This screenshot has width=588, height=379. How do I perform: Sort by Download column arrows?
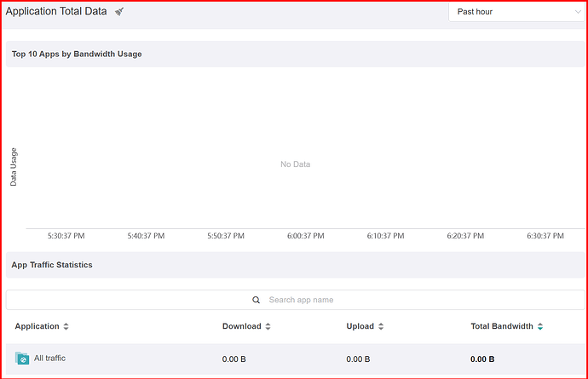point(268,326)
